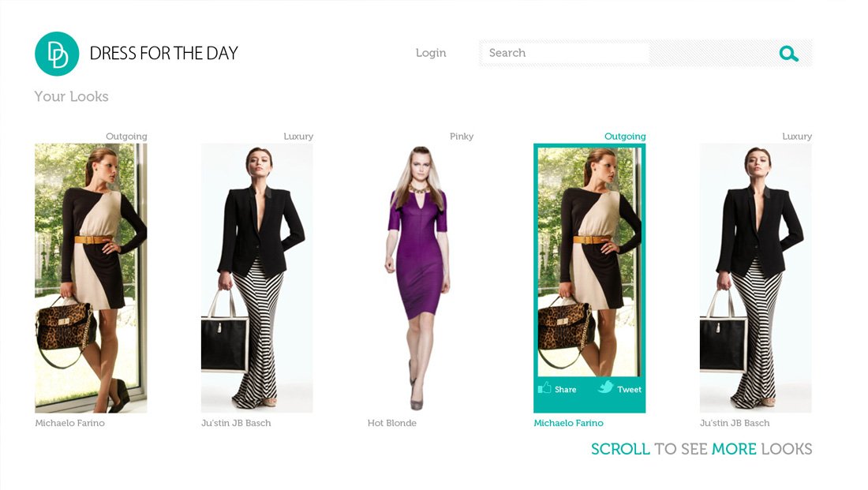Viewport: 868px width, 490px height.
Task: Click the last Luxury look thumbnail
Action: [756, 278]
